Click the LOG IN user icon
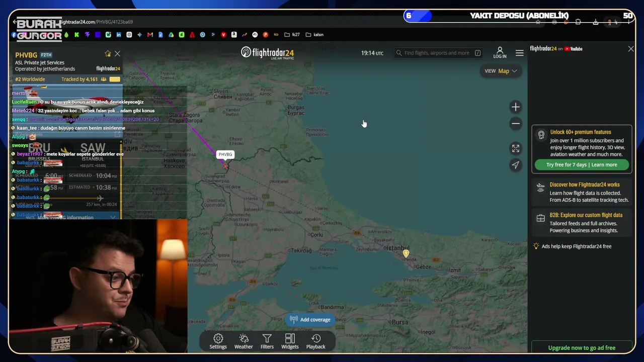The height and width of the screenshot is (362, 644). [x=500, y=52]
